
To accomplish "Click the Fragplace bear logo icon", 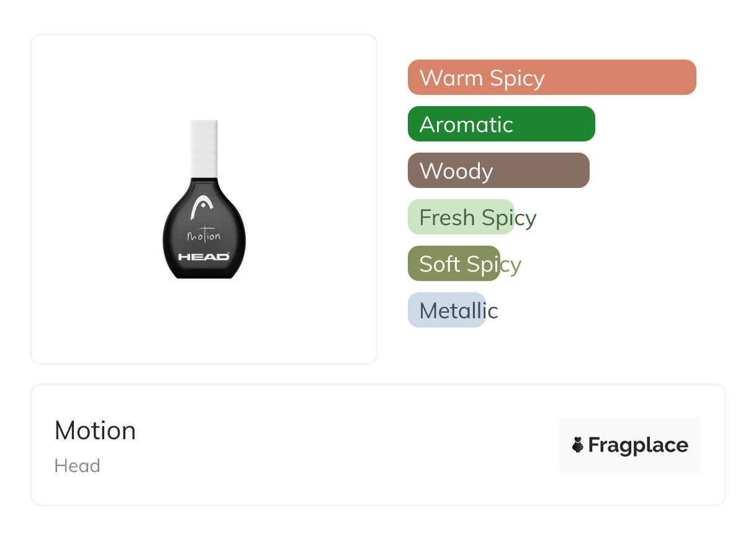I will click(578, 445).
